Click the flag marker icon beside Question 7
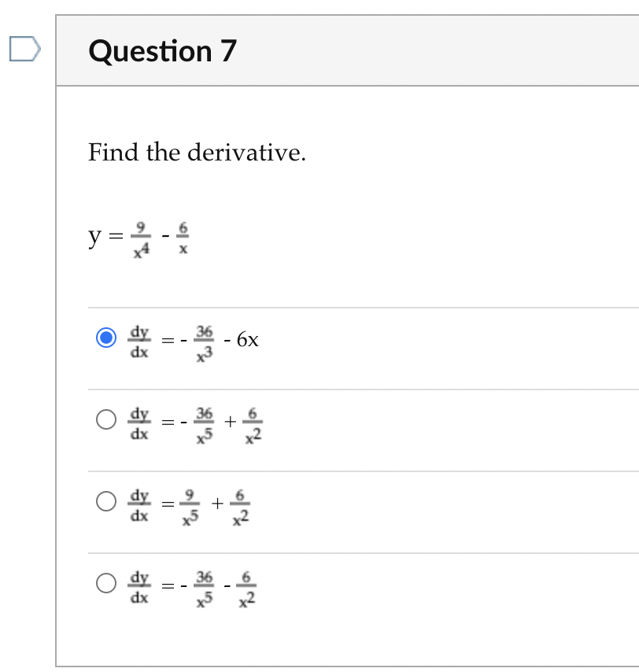 (x=25, y=49)
